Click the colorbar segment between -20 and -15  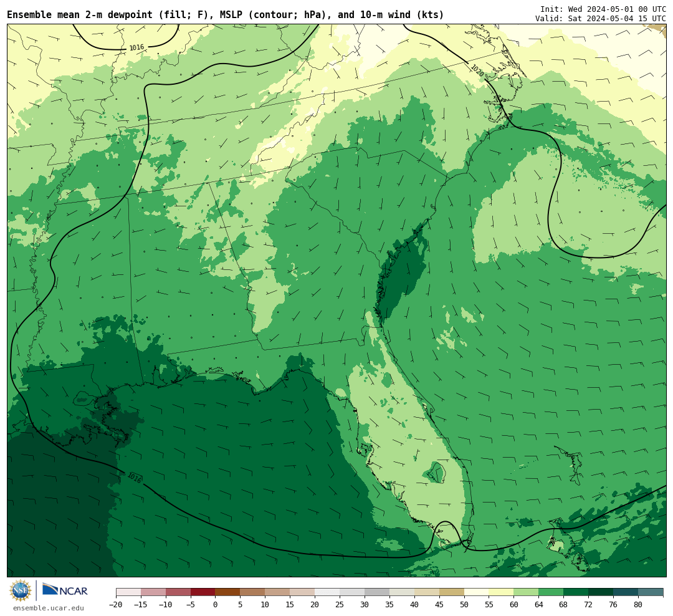coord(128,592)
